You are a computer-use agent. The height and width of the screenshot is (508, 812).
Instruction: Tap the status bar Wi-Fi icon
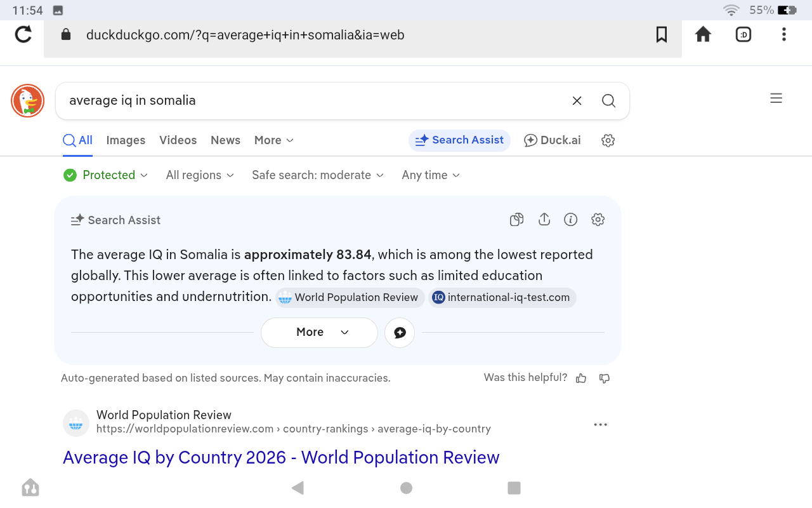(x=731, y=10)
